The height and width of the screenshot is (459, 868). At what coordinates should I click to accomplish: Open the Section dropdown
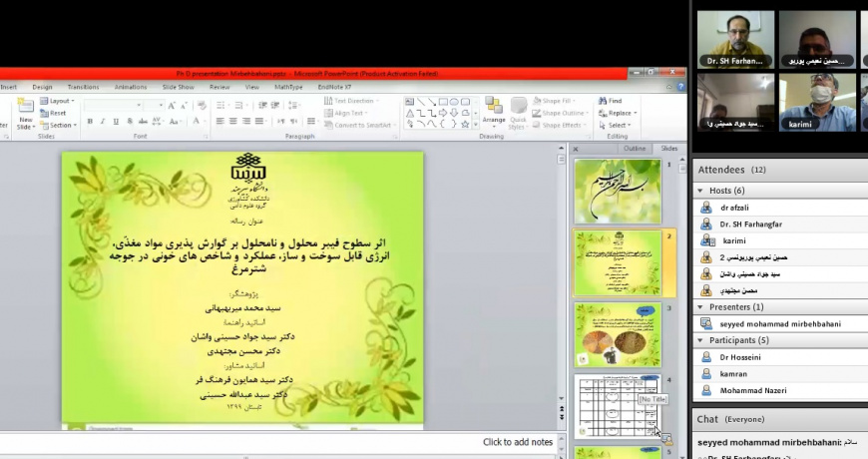point(59,125)
